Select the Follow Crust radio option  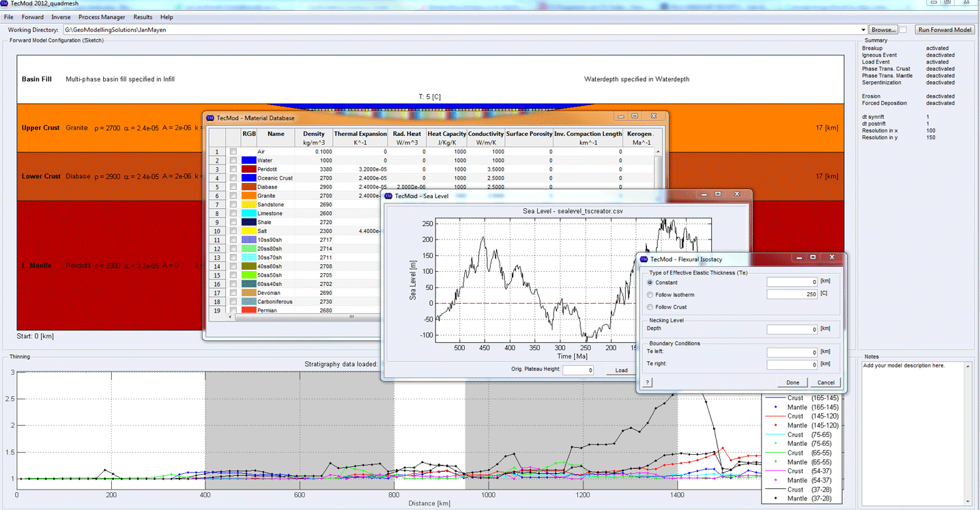coord(650,307)
